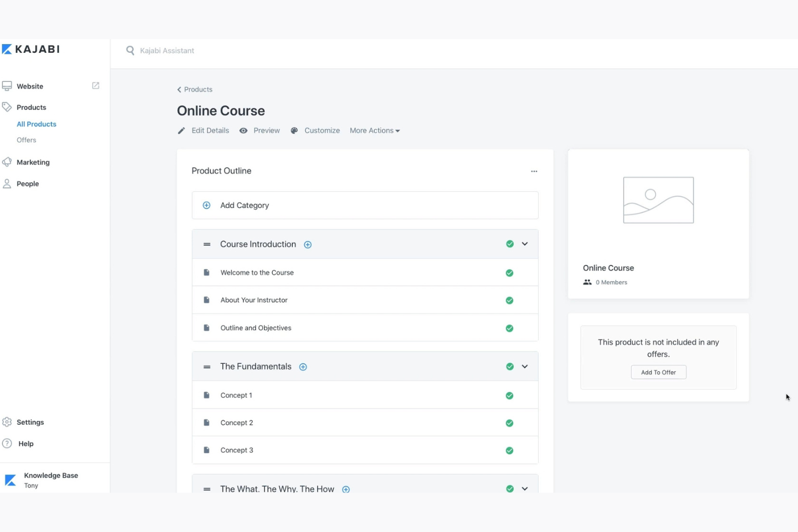Image resolution: width=798 pixels, height=532 pixels.
Task: Click the Kajabi logo
Action: tap(31, 49)
